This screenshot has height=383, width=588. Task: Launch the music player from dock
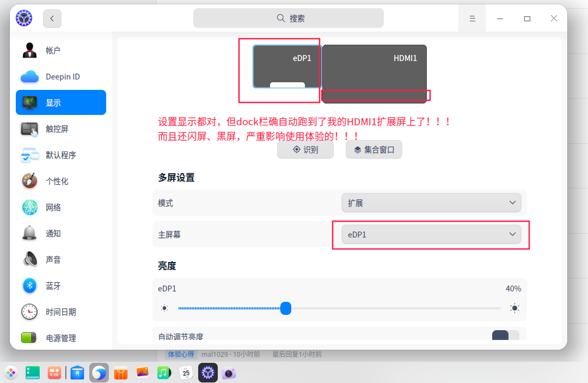(x=164, y=373)
